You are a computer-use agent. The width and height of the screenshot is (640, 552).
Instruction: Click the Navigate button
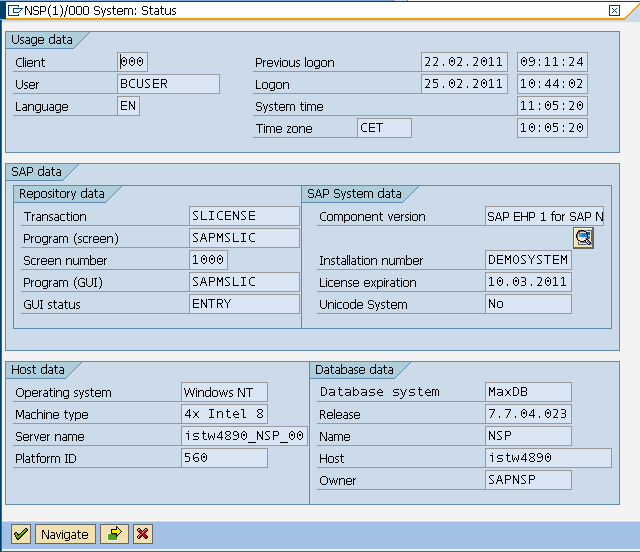pos(65,534)
